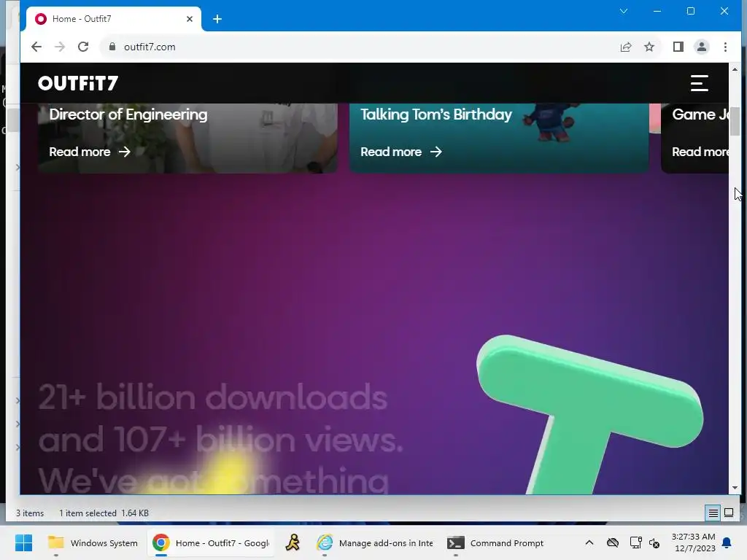Open the Talking Tom's Birthday card title
Screen dimensions: 747x560
(436, 114)
